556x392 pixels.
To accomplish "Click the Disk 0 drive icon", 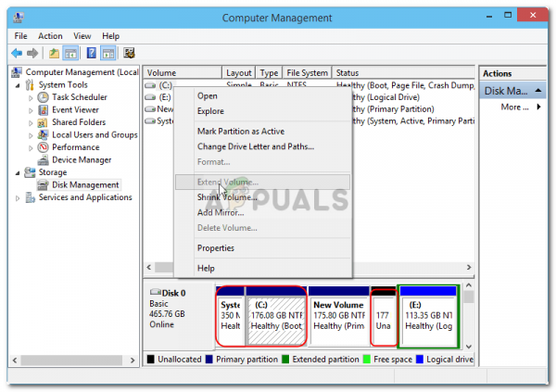I will point(156,292).
